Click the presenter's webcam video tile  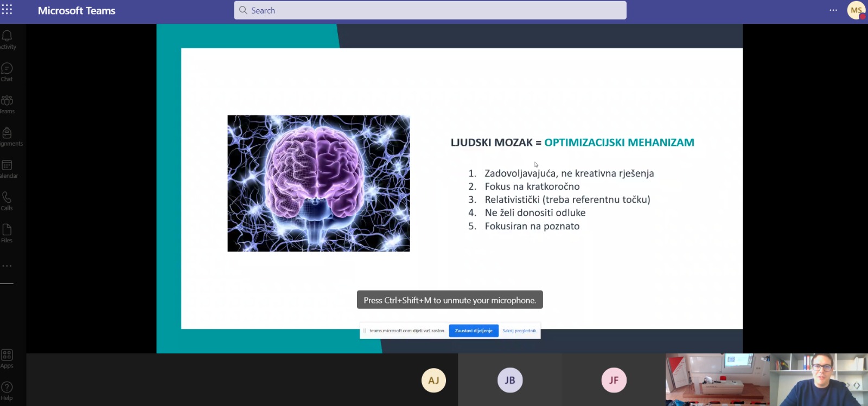coord(819,379)
